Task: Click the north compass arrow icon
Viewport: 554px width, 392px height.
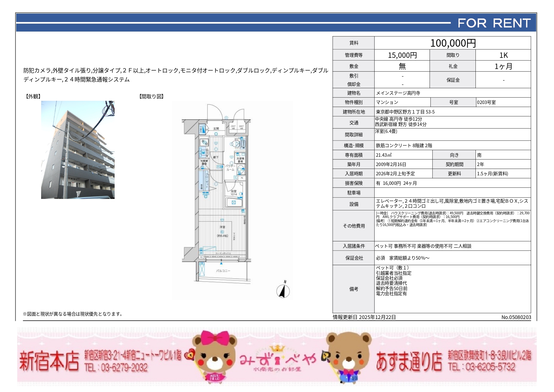Action: (x=283, y=291)
